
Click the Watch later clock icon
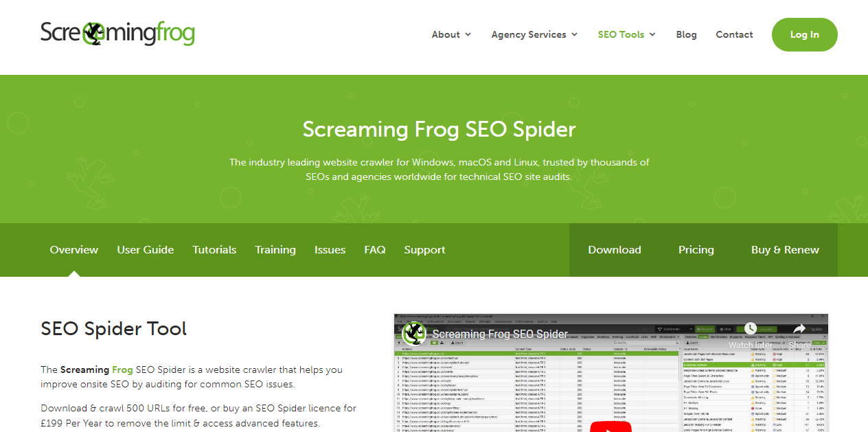pyautogui.click(x=750, y=330)
